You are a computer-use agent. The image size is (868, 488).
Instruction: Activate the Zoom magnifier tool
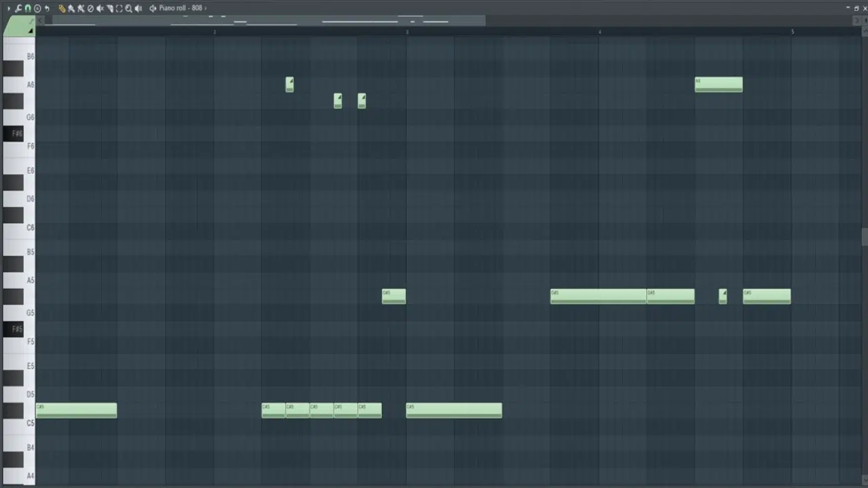[x=128, y=8]
